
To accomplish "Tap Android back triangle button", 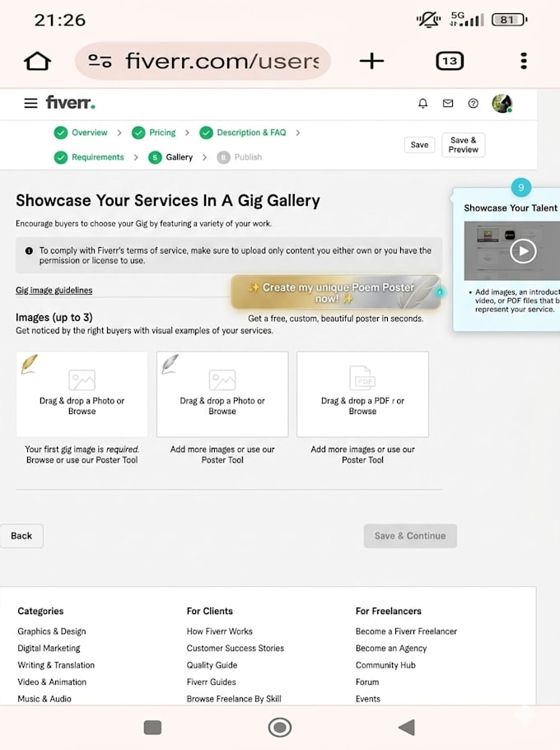I will click(406, 728).
